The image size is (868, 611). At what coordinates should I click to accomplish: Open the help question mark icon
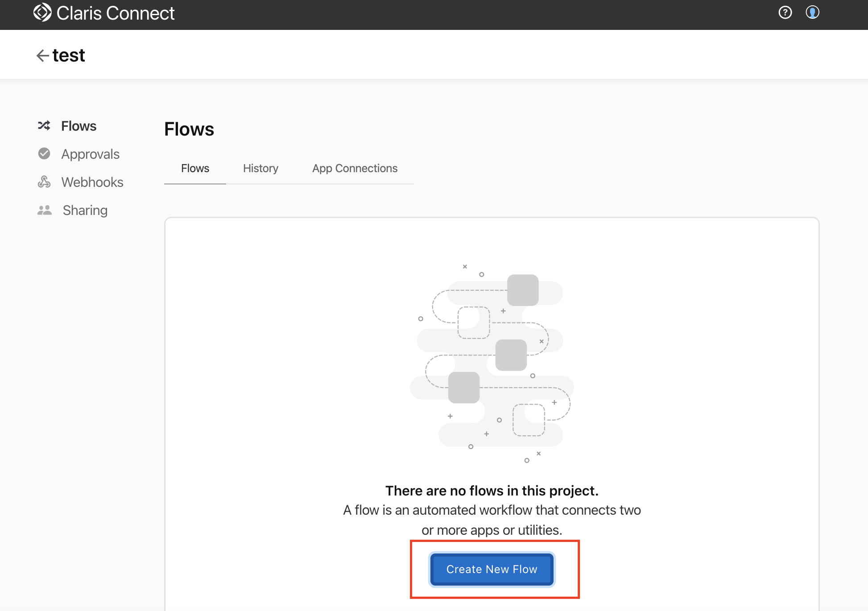click(x=785, y=12)
